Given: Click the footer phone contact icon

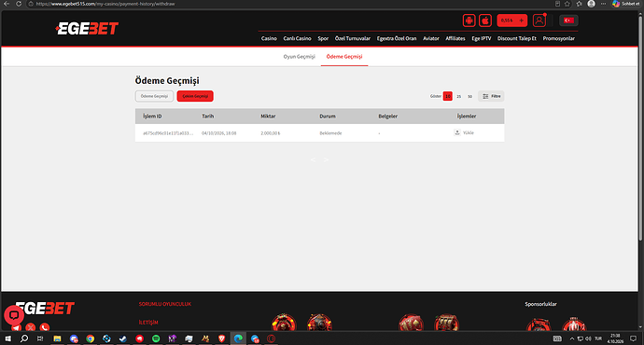Looking at the screenshot, I should pos(45,327).
